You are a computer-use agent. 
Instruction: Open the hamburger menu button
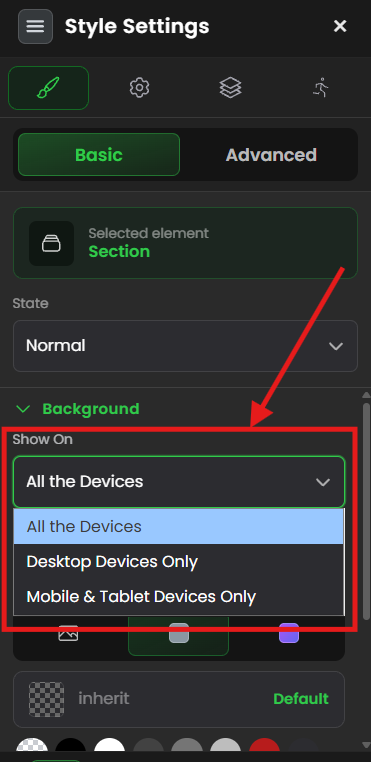(35, 26)
